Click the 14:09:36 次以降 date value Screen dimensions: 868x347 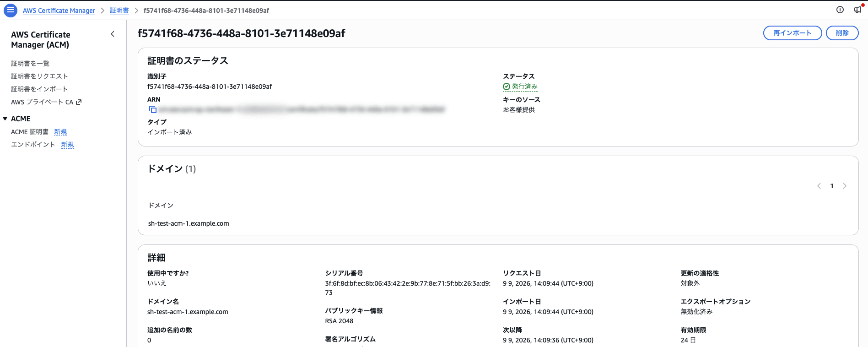tap(548, 340)
